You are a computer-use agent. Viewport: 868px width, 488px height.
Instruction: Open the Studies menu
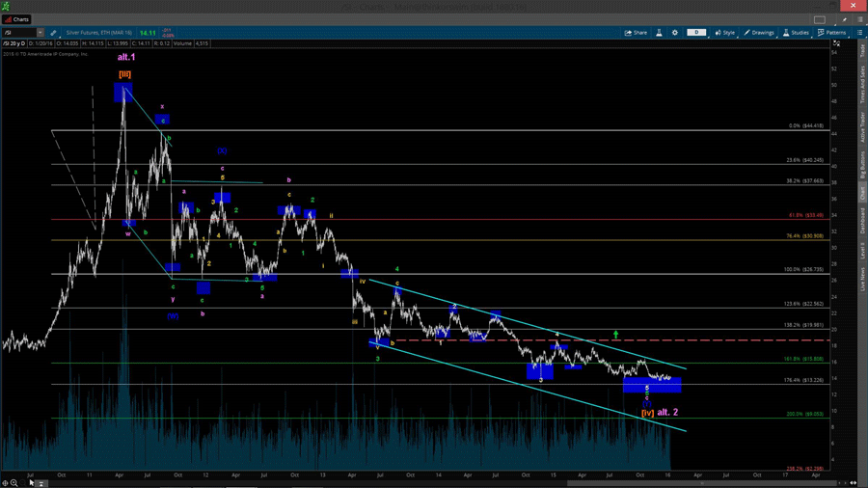(797, 33)
